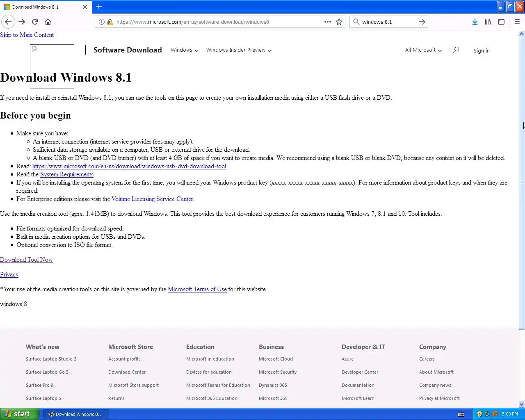Click Skip to Main Content link
The image size is (525, 420).
coord(27,35)
